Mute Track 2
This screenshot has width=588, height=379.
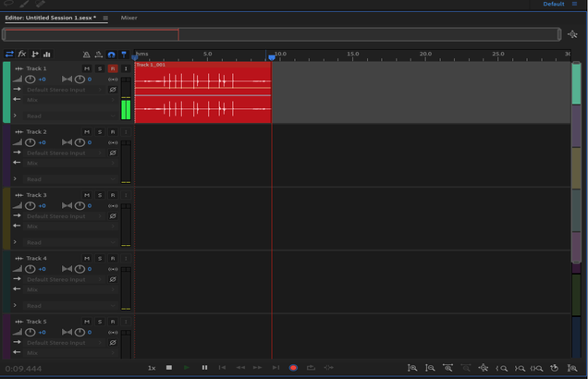click(x=87, y=132)
